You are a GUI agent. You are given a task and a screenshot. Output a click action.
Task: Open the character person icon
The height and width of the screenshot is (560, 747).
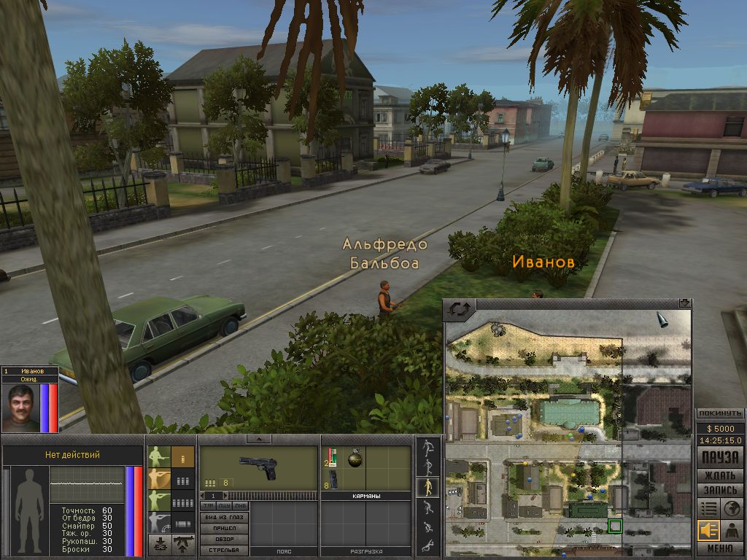coord(732,531)
